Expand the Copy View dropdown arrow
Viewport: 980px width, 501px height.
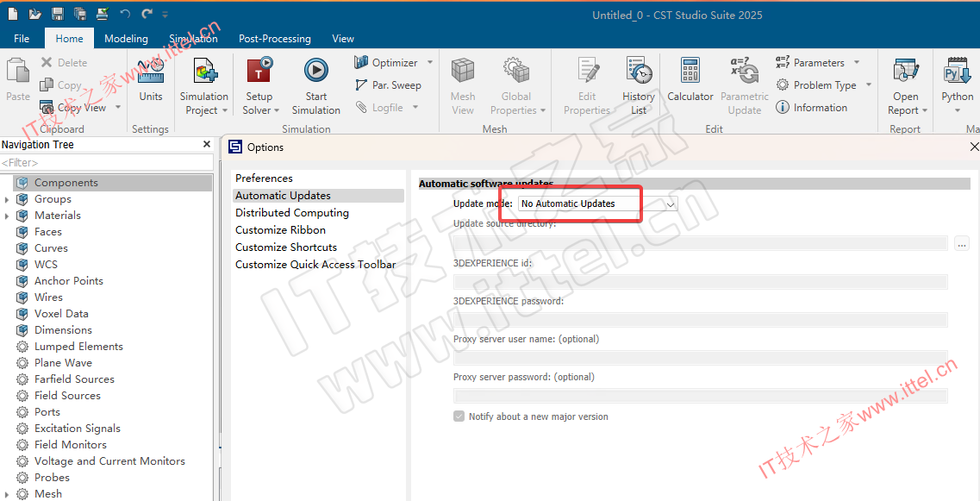pos(117,108)
